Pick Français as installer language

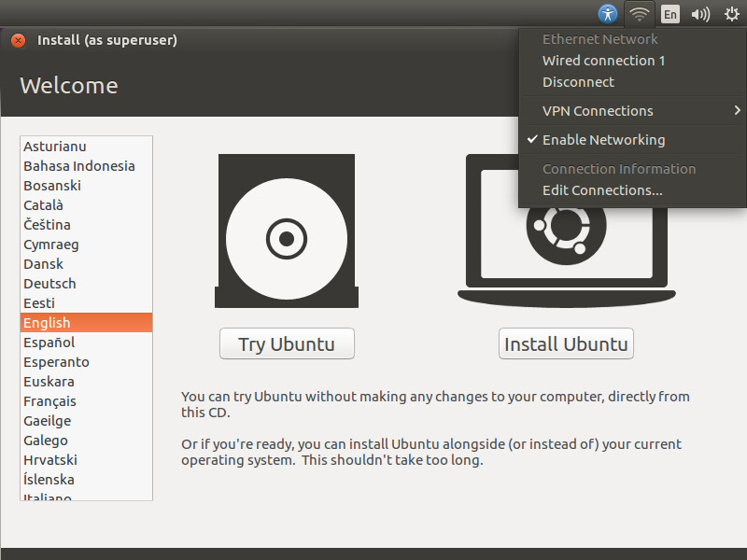coord(50,401)
